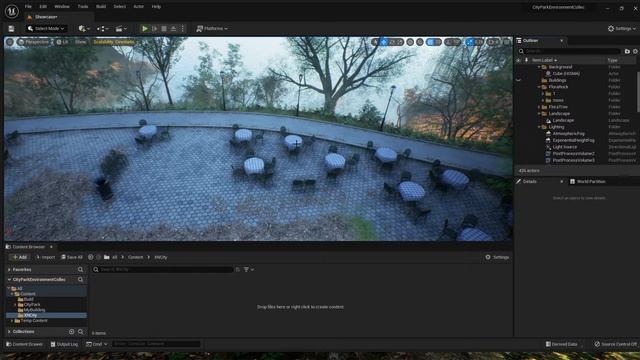The image size is (640, 360).
Task: Save the current level with the disk icon
Action: [x=11, y=29]
